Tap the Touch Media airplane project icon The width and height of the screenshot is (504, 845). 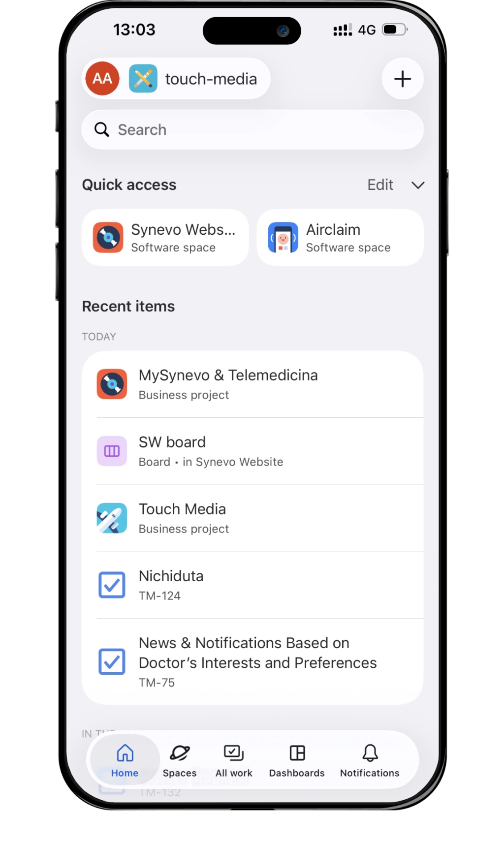(x=112, y=518)
